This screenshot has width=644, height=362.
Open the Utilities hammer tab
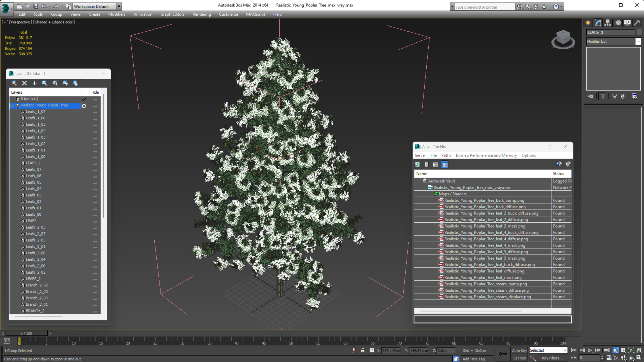point(637,23)
